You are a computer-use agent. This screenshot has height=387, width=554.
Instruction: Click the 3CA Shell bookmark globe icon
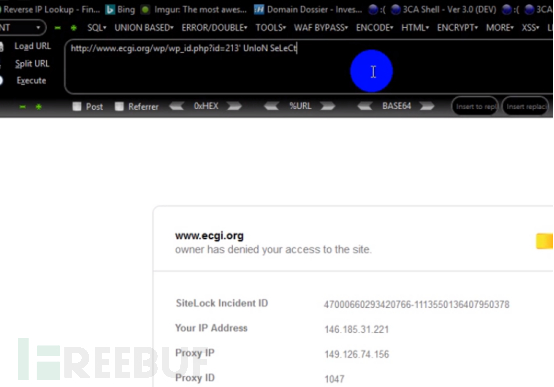pyautogui.click(x=396, y=10)
